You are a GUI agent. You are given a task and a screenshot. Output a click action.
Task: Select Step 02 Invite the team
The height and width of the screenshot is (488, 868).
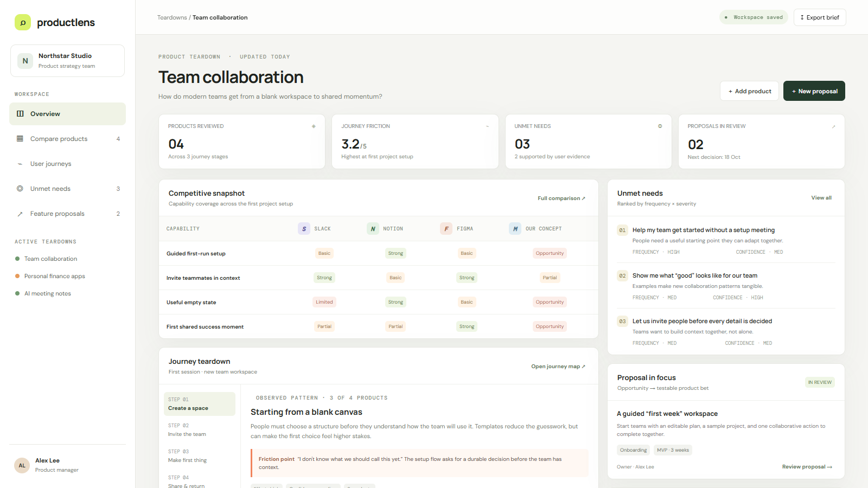tap(200, 430)
